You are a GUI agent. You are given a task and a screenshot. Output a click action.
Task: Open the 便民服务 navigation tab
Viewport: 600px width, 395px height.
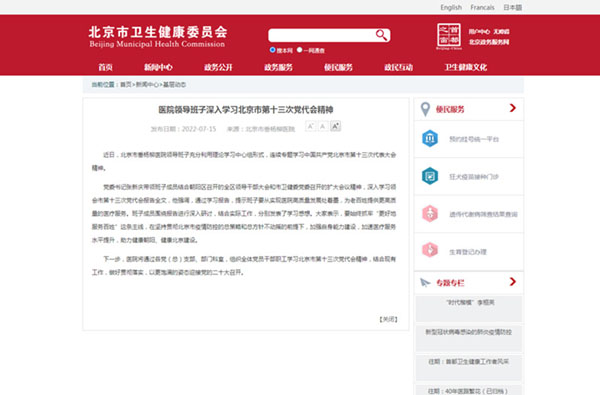(338, 67)
